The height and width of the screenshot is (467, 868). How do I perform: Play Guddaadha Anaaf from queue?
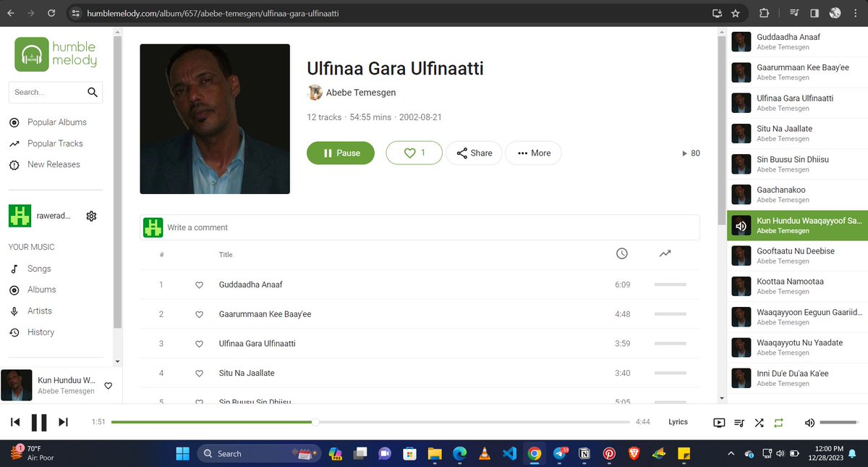click(x=797, y=42)
